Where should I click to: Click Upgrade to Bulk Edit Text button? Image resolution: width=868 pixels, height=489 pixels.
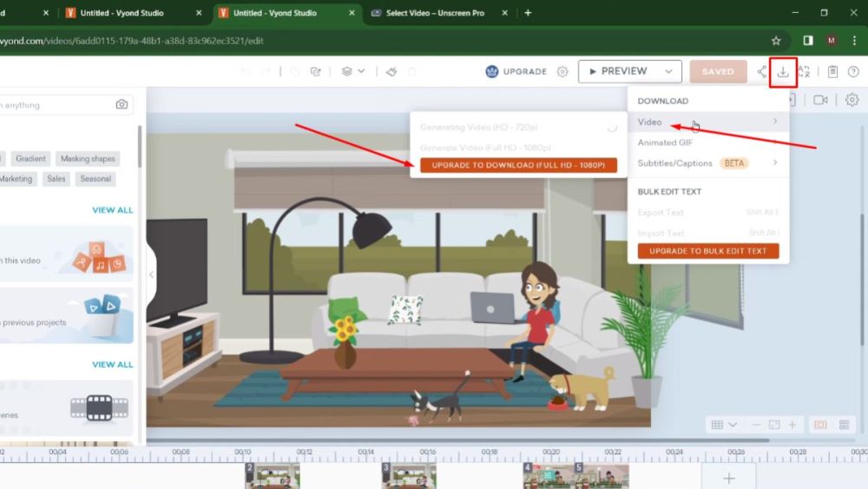[708, 251]
